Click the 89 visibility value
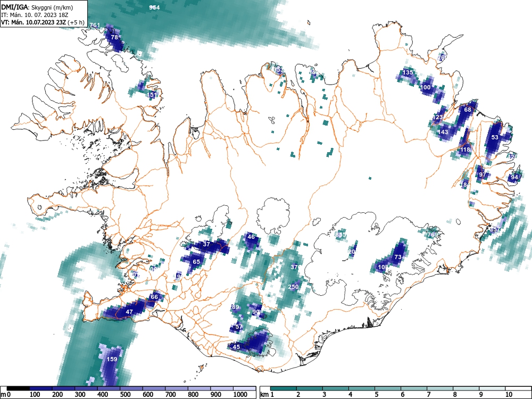Screen dimensions: 532x399 point(235,307)
